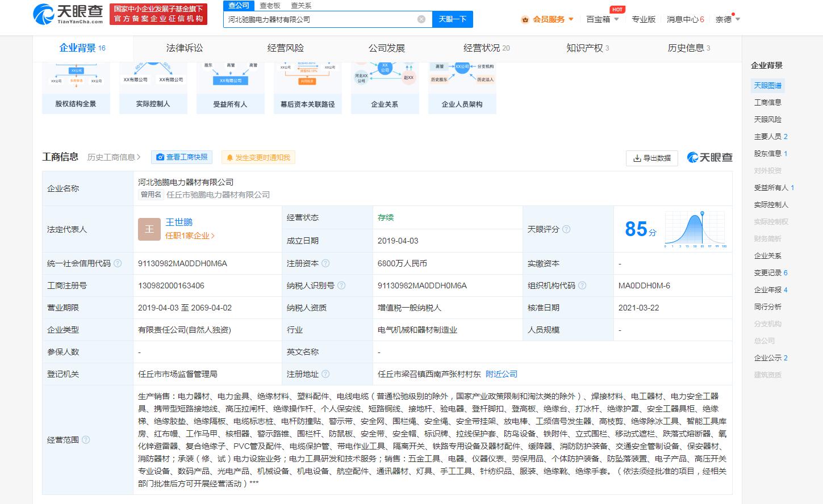
Task: Select 实际控制人 in right sidebar
Action: point(771,205)
